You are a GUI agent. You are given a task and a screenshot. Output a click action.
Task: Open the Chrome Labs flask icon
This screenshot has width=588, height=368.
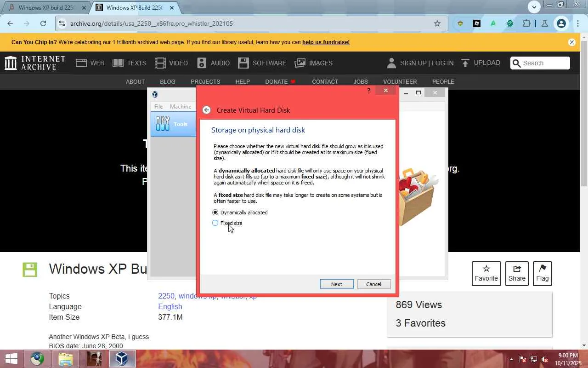[x=545, y=23]
